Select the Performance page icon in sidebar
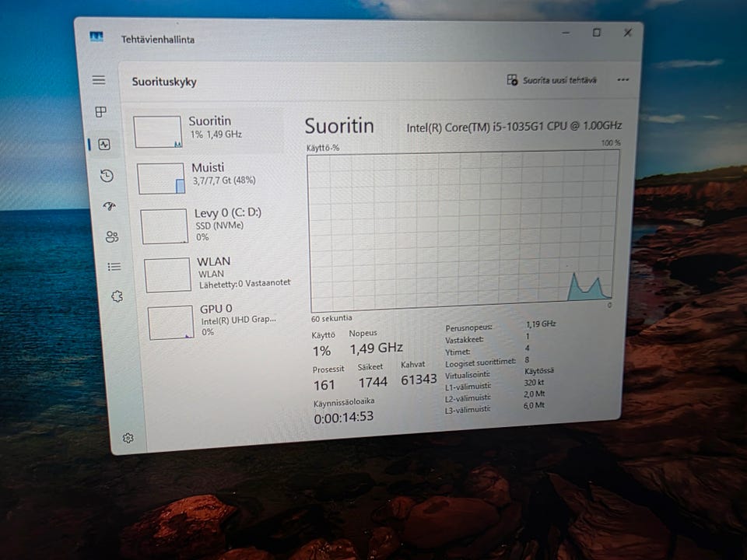Viewport: 747px width, 560px height. pos(104,145)
